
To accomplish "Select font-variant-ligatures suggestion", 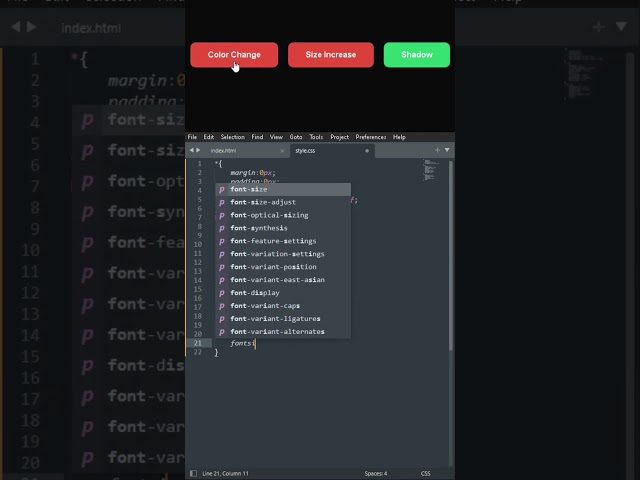I will [x=283, y=319].
